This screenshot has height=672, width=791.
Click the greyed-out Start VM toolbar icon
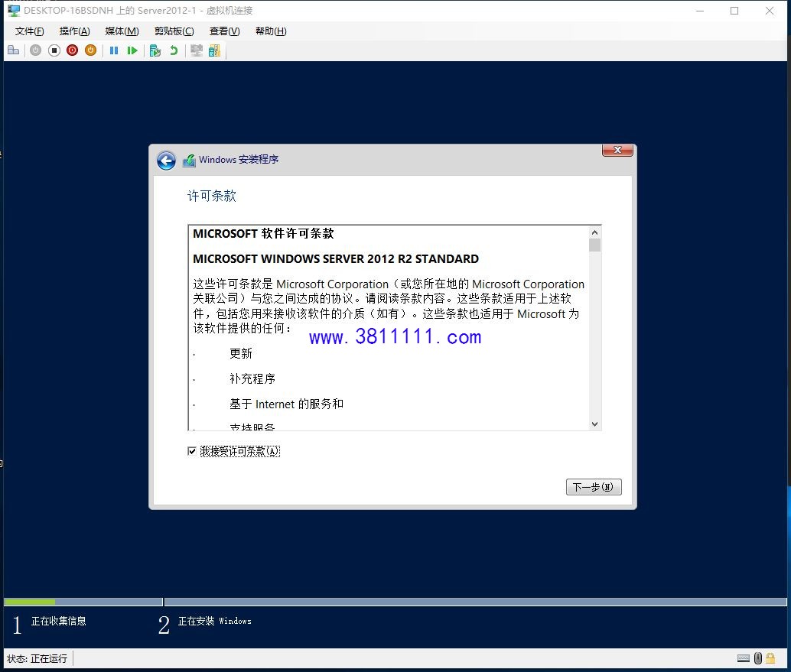tap(35, 50)
